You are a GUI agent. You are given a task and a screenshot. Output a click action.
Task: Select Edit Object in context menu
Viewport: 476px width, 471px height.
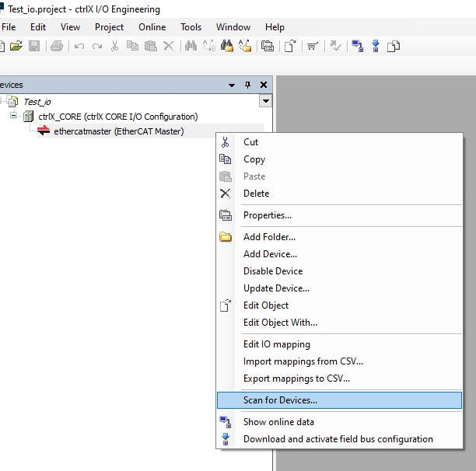coord(339,305)
